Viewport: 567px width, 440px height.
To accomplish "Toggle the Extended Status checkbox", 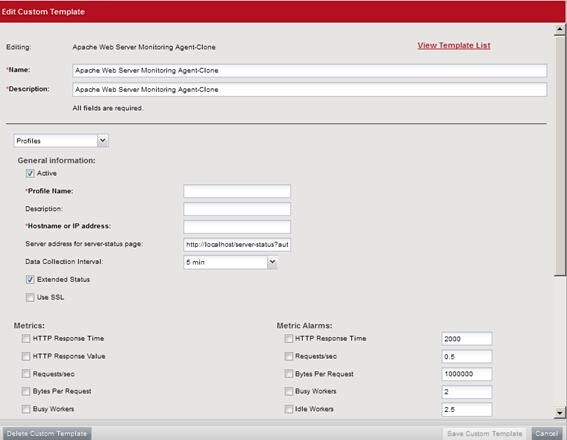I will click(30, 279).
